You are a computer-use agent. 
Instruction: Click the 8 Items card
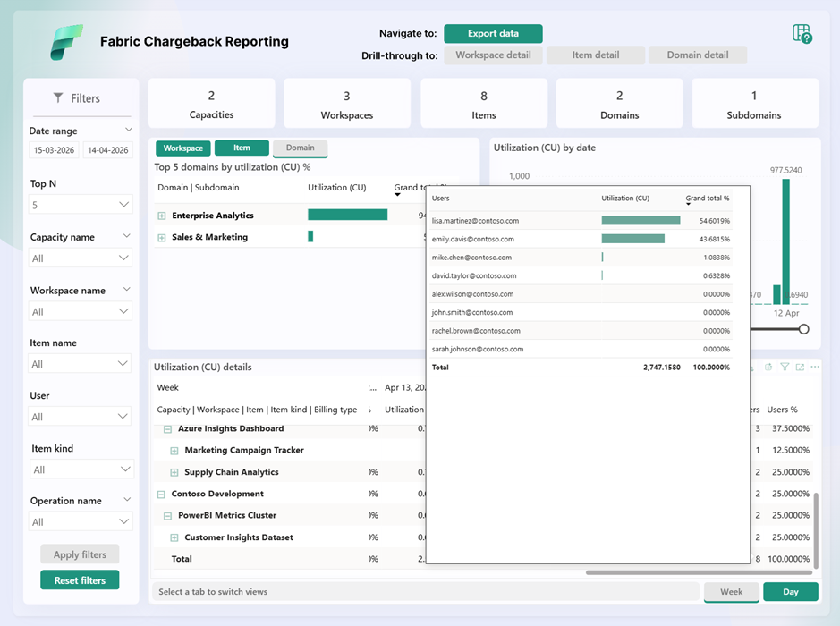point(484,104)
